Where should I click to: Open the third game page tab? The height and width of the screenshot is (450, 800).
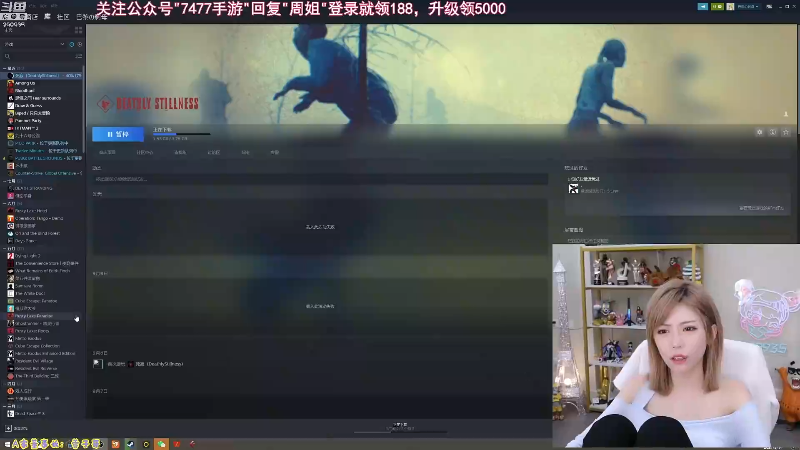point(180,153)
